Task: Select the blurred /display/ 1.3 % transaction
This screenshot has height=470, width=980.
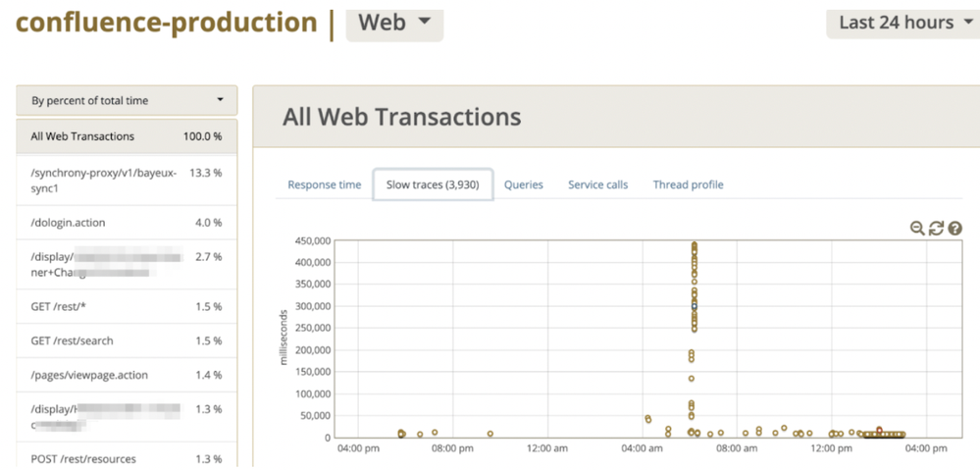Action: click(127, 417)
